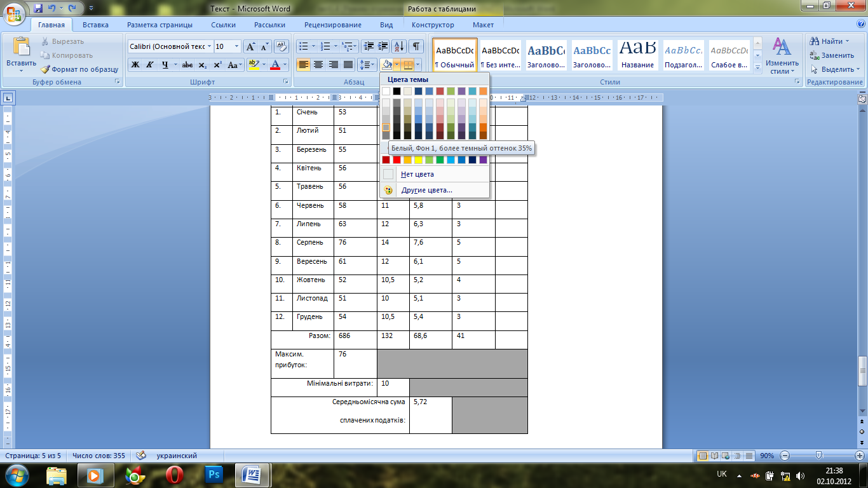The width and height of the screenshot is (868, 488).
Task: Click Заменить button
Action: pyautogui.click(x=832, y=55)
